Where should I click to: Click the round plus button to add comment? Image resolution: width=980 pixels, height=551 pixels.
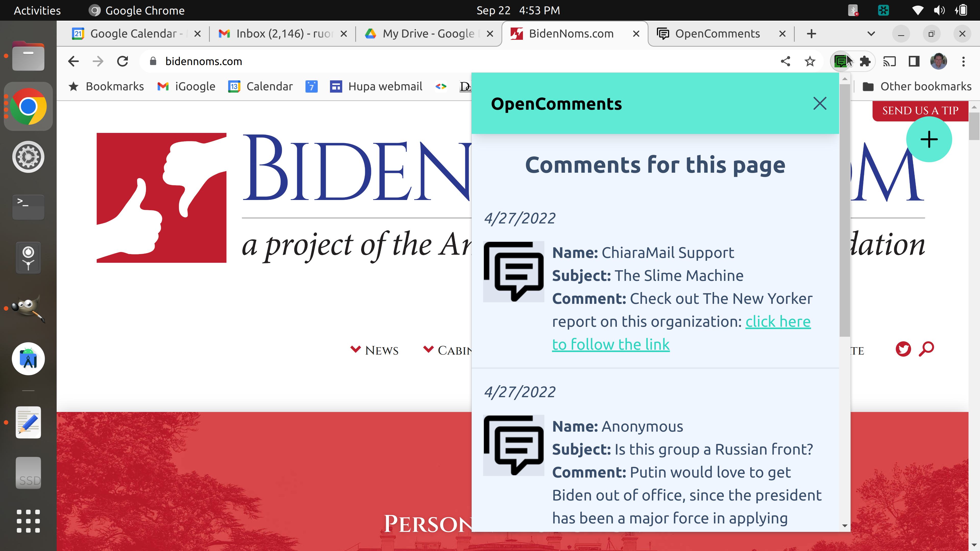(929, 139)
